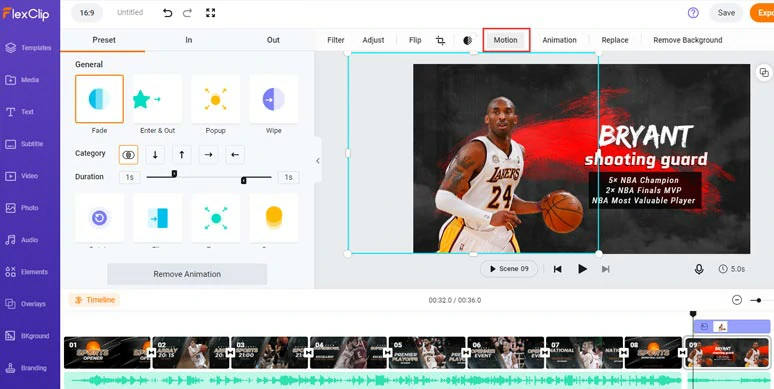Click the animation duration slider track
This screenshot has height=389, width=774.
[209, 177]
